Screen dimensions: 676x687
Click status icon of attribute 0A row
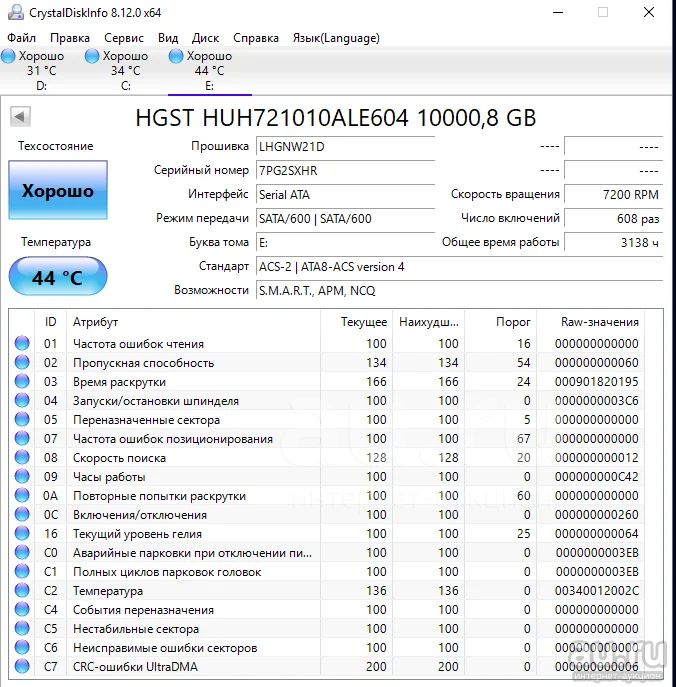click(x=22, y=495)
